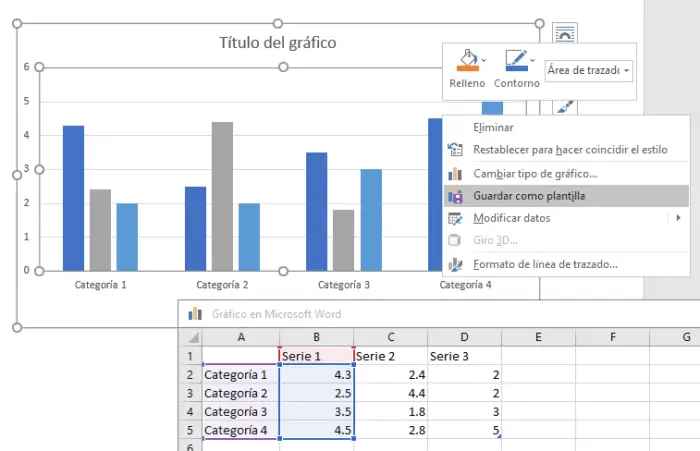Click Categoría 2's gray Serie 2 bar

coord(222,196)
